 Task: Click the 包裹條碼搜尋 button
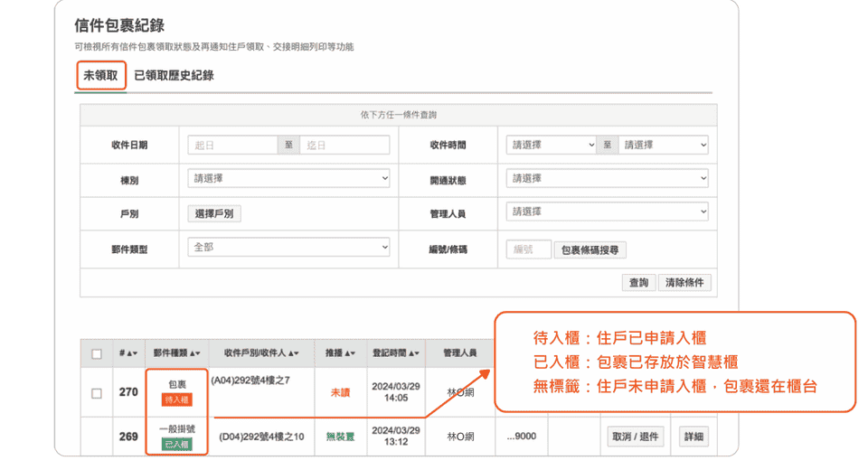tap(590, 250)
